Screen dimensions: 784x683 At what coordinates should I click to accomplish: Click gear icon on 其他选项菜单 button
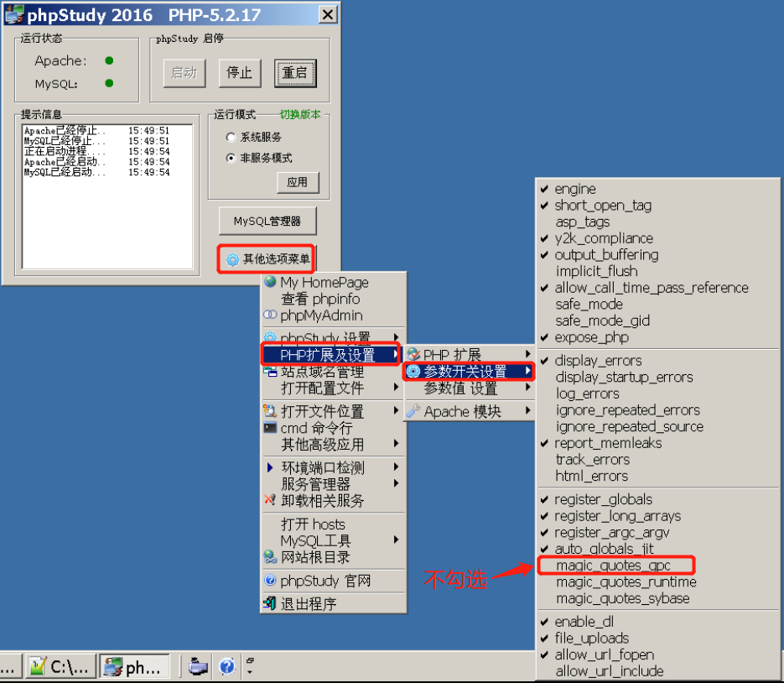point(232,259)
